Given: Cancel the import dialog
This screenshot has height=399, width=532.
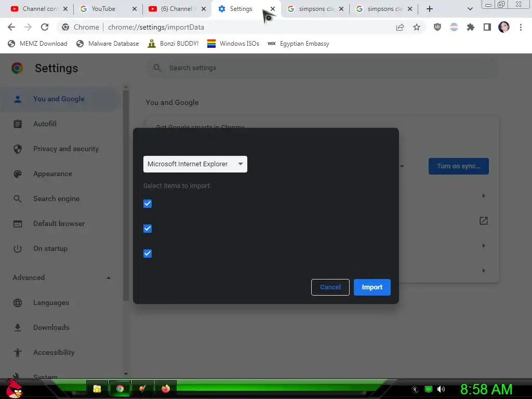Looking at the screenshot, I should 330,287.
